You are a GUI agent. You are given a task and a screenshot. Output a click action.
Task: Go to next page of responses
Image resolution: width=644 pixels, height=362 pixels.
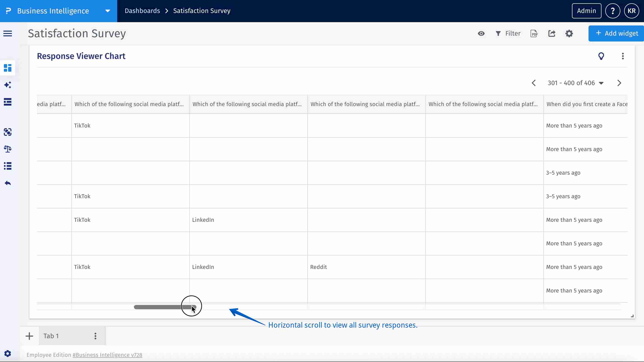click(619, 83)
